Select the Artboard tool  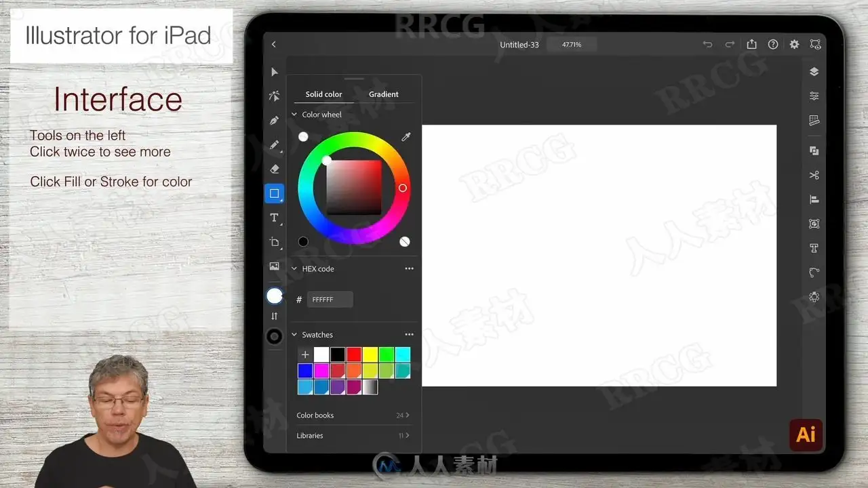click(274, 242)
